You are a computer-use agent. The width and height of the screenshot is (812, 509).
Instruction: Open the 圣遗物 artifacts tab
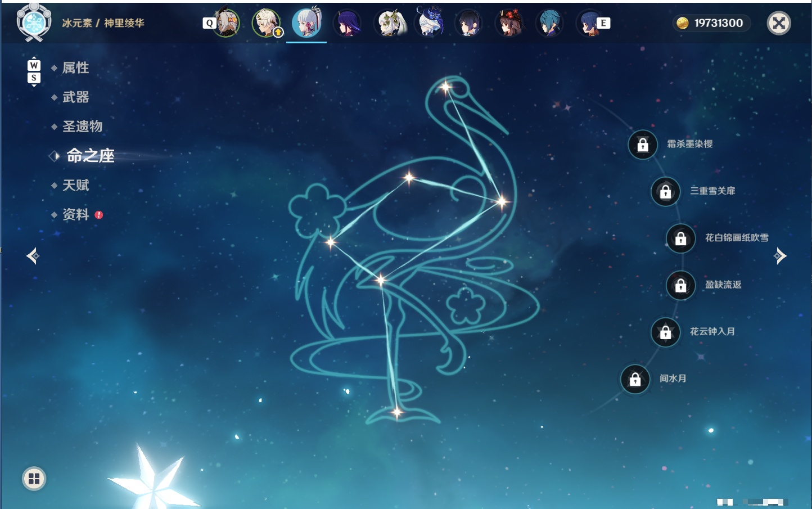point(82,127)
